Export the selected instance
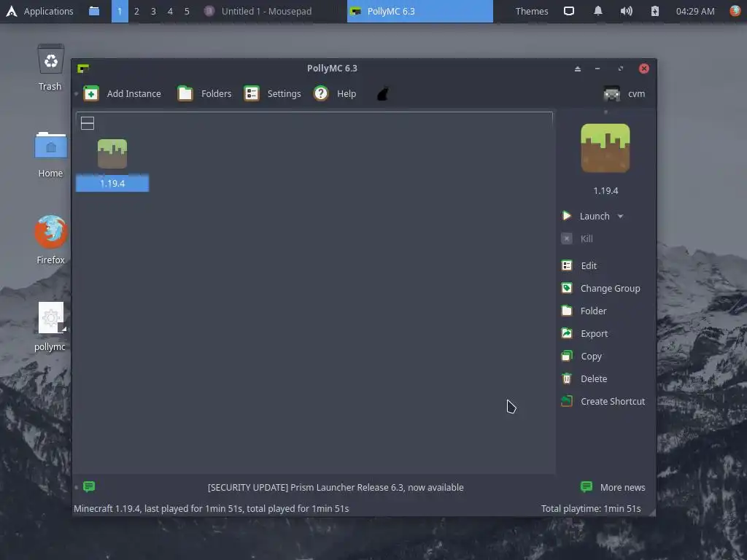The width and height of the screenshot is (747, 560). (584, 333)
